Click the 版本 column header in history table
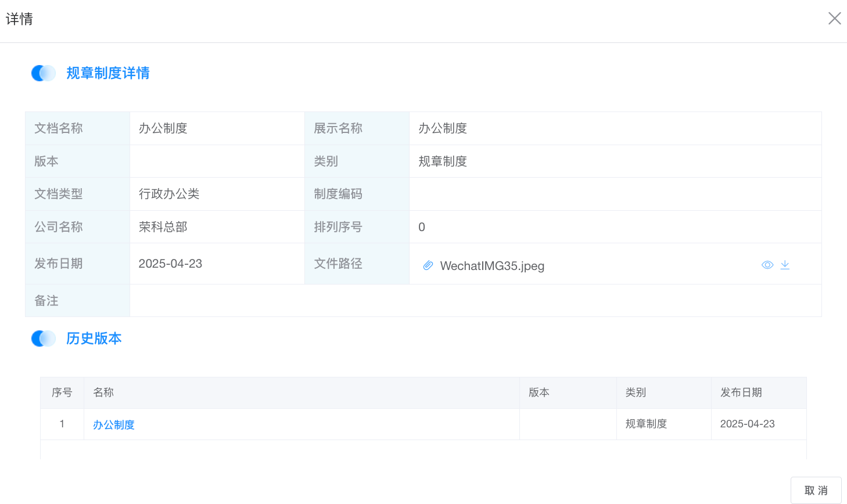The height and width of the screenshot is (504, 847). [x=539, y=393]
